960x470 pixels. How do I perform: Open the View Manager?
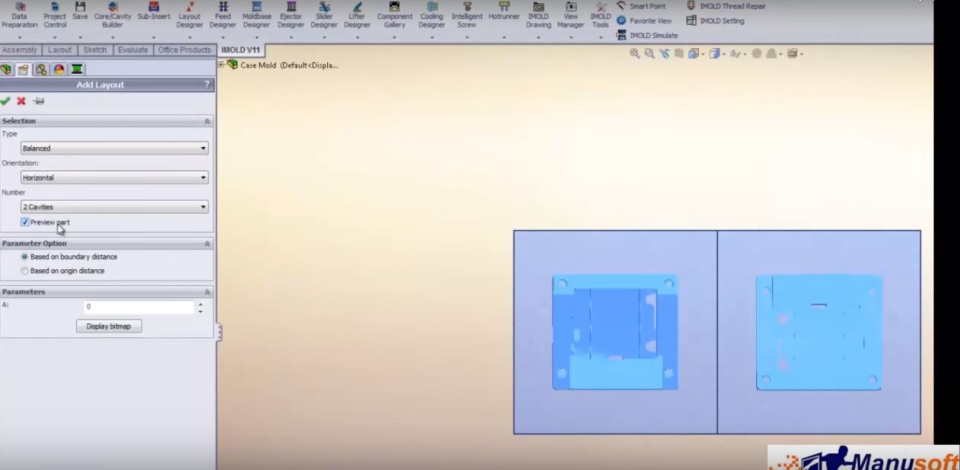coord(571,15)
